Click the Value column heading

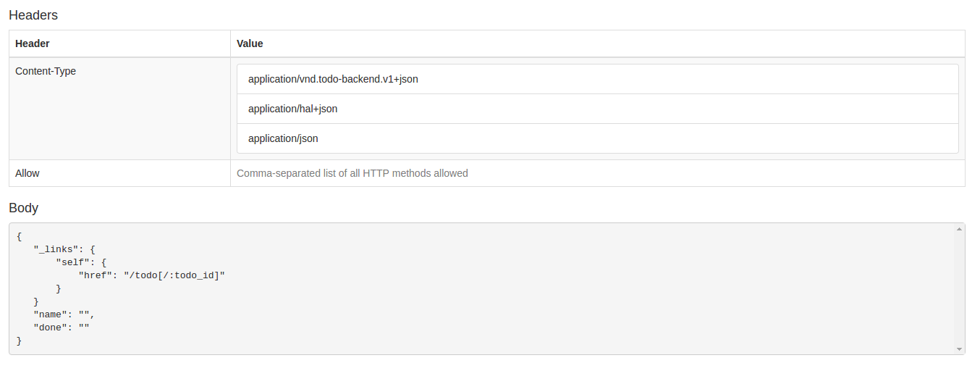point(250,43)
